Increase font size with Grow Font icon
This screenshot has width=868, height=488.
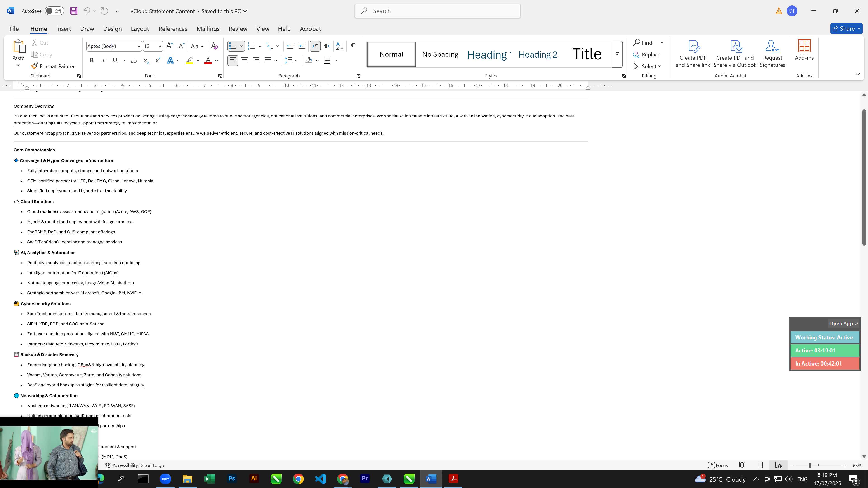click(x=170, y=46)
